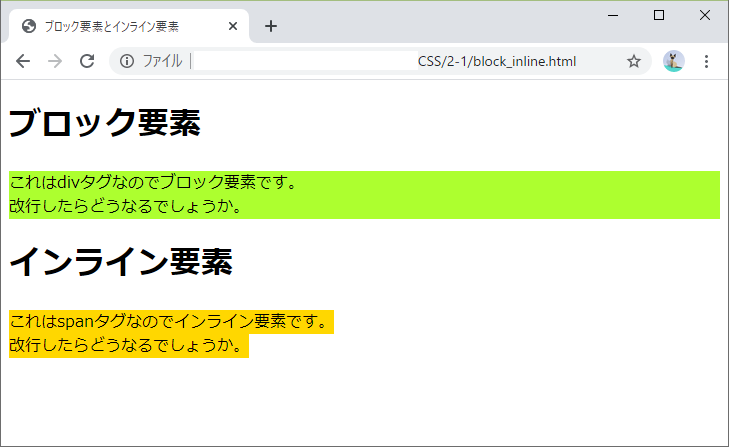Click the ブロック要素 heading
Screen dimensions: 729x447
(x=105, y=122)
